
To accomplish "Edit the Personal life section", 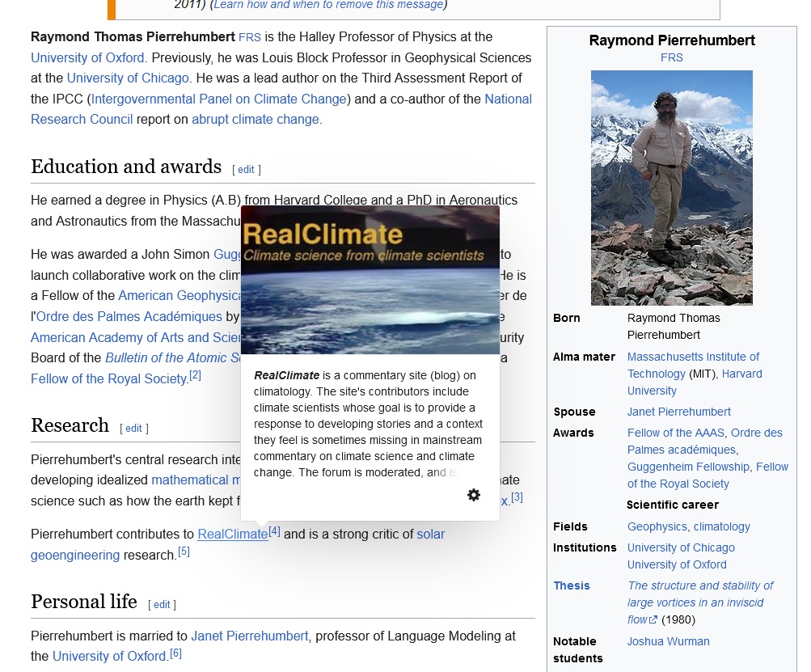I will tap(162, 605).
